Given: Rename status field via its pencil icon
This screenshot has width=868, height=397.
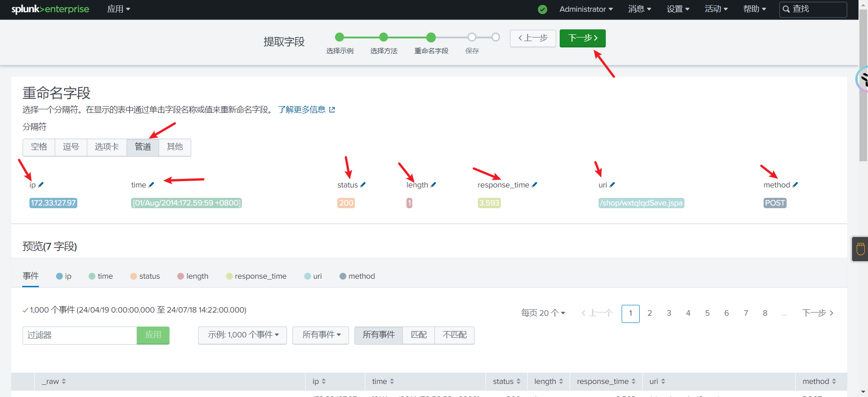Looking at the screenshot, I should [x=363, y=185].
